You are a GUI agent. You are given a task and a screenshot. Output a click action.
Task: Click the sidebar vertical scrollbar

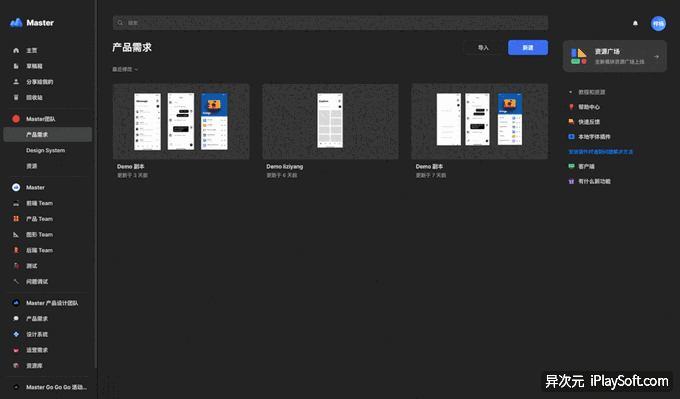[96, 184]
